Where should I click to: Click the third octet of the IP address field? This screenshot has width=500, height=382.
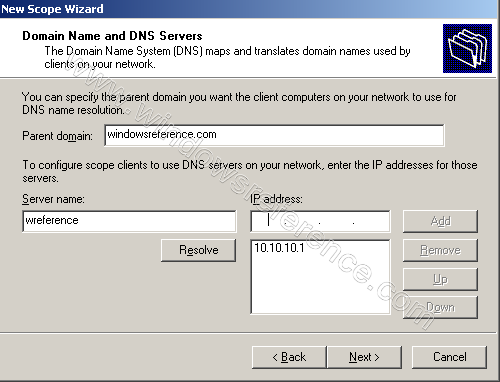point(336,221)
